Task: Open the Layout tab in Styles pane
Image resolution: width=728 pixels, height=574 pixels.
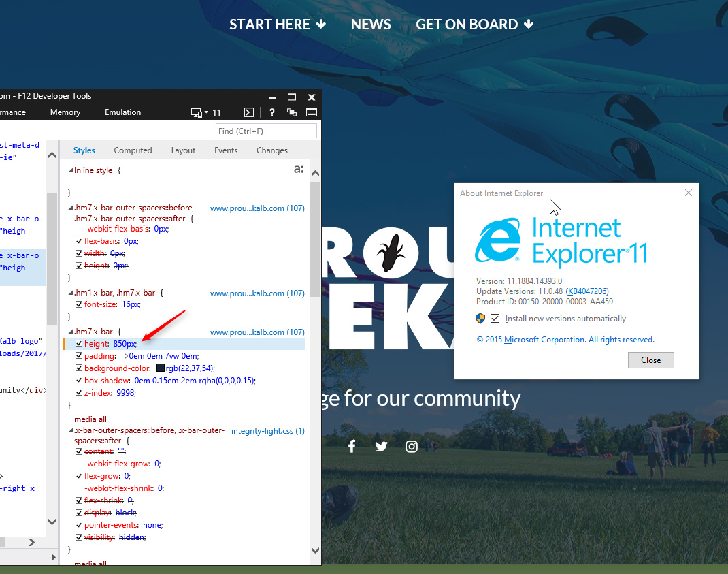Action: [x=183, y=150]
